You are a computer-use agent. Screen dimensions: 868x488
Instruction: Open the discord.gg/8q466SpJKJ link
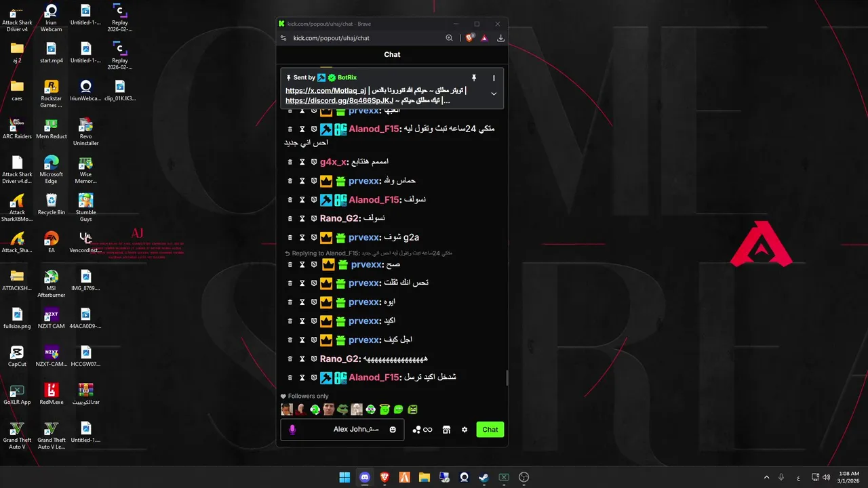[x=339, y=101]
